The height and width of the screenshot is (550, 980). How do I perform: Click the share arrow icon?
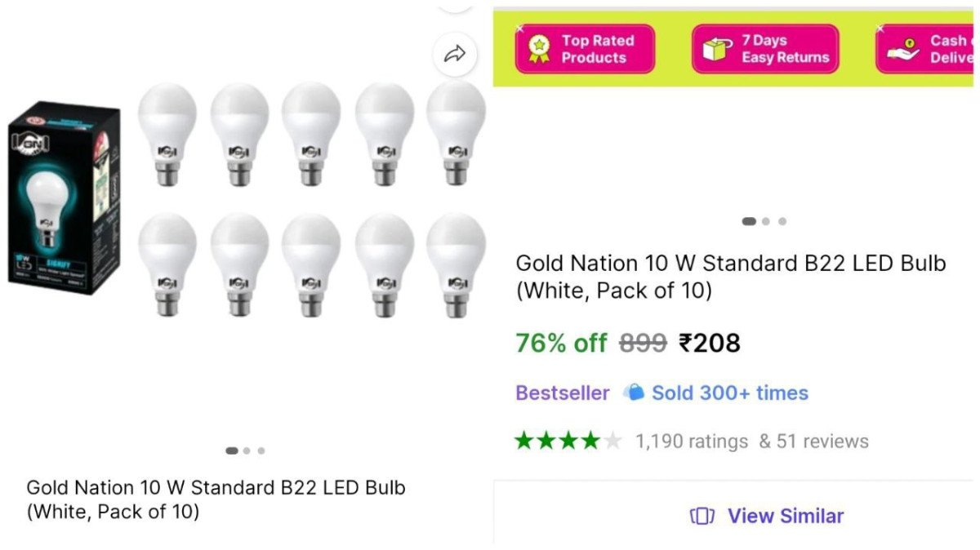coord(454,55)
